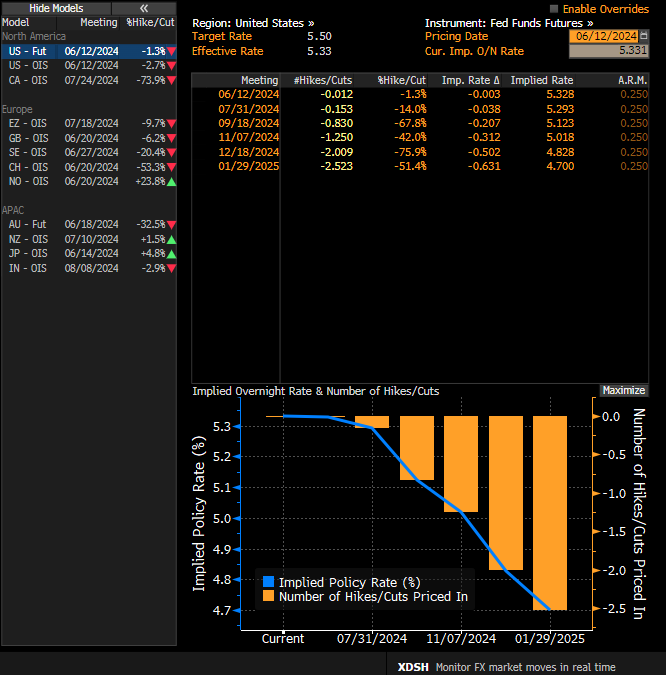The width and height of the screenshot is (666, 675).
Task: Click red down arrow on CA - OIS row
Action: [171, 79]
